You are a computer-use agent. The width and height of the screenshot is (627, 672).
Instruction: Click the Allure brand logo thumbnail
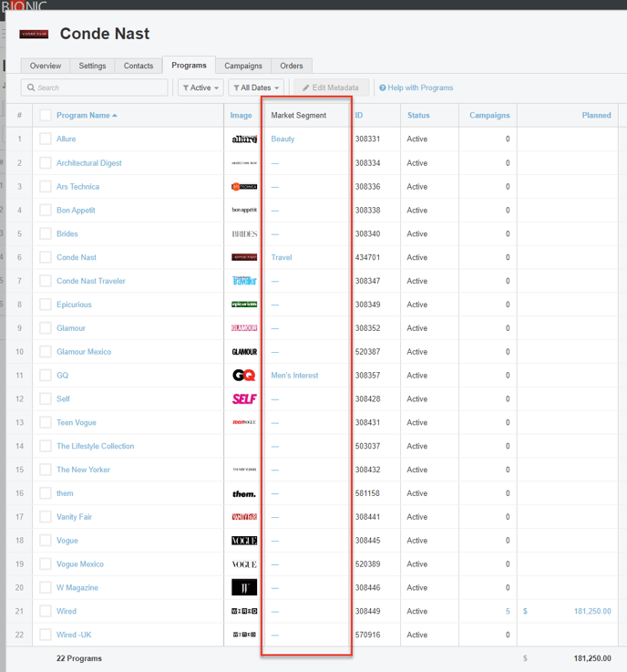click(x=244, y=140)
